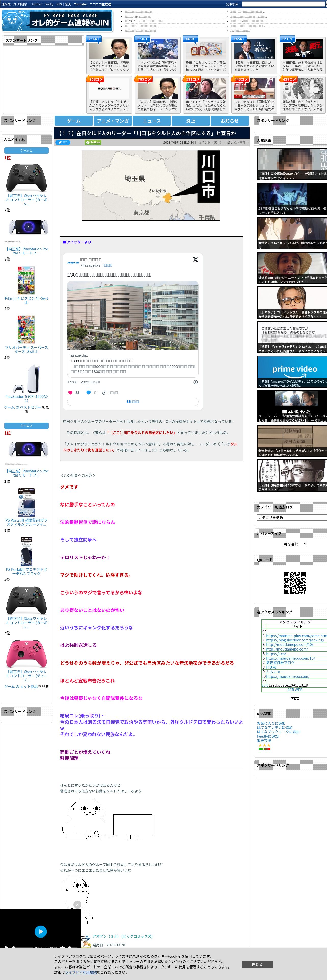Play the floating video with blue play button
327x980 pixels.
(41, 931)
